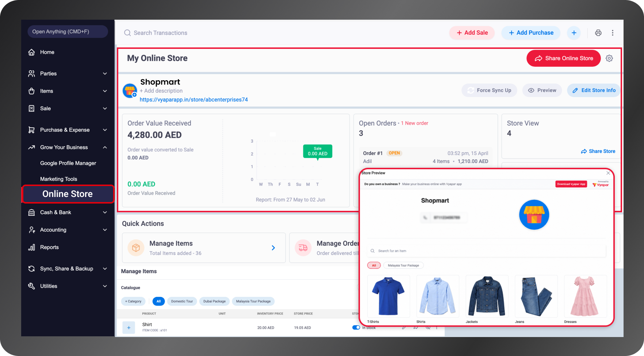The height and width of the screenshot is (356, 644).
Task: Expand the Accounting chevron
Action: coord(105,230)
